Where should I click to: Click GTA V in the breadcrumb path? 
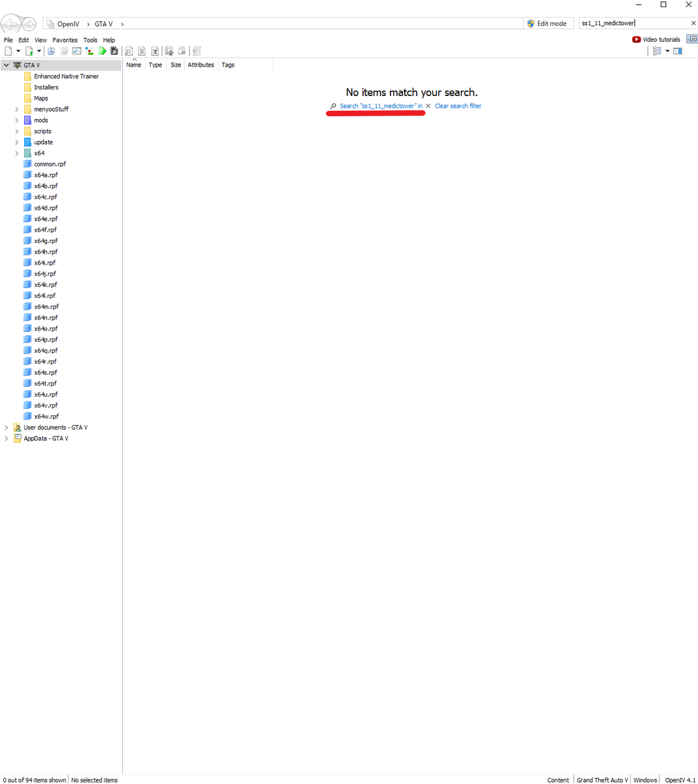[103, 24]
